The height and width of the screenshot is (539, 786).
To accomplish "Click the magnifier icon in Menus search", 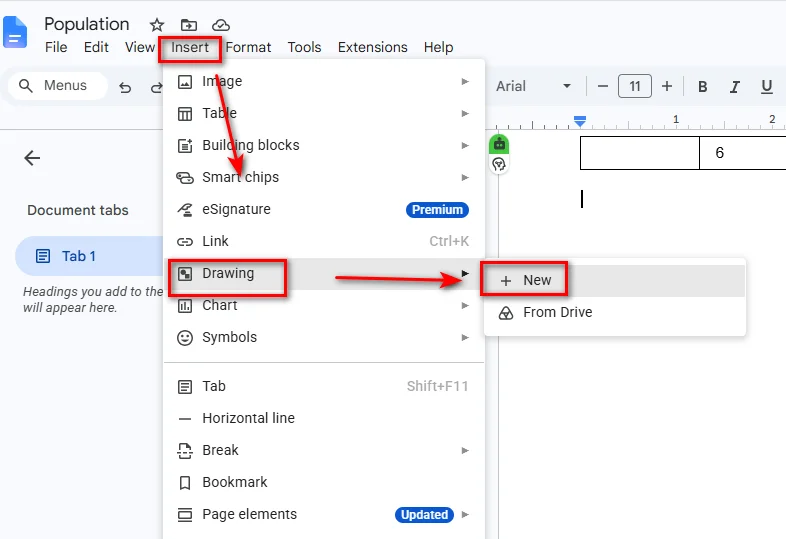I will point(26,86).
